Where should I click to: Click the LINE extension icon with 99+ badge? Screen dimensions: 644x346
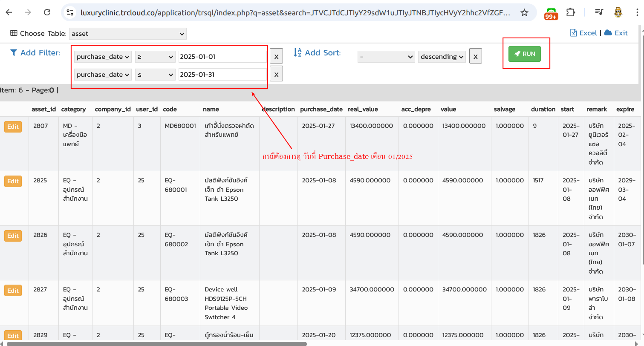point(551,13)
